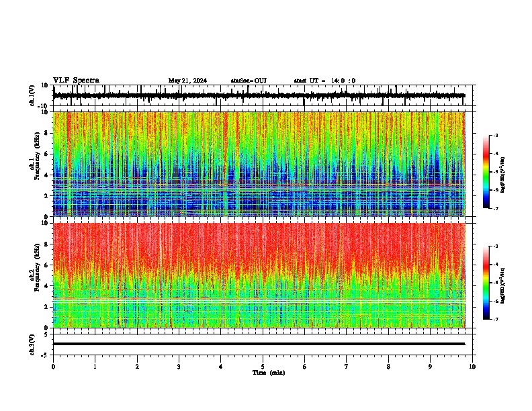
Task: Click the '-7' label on ch.2 color scale
Action: (496, 319)
